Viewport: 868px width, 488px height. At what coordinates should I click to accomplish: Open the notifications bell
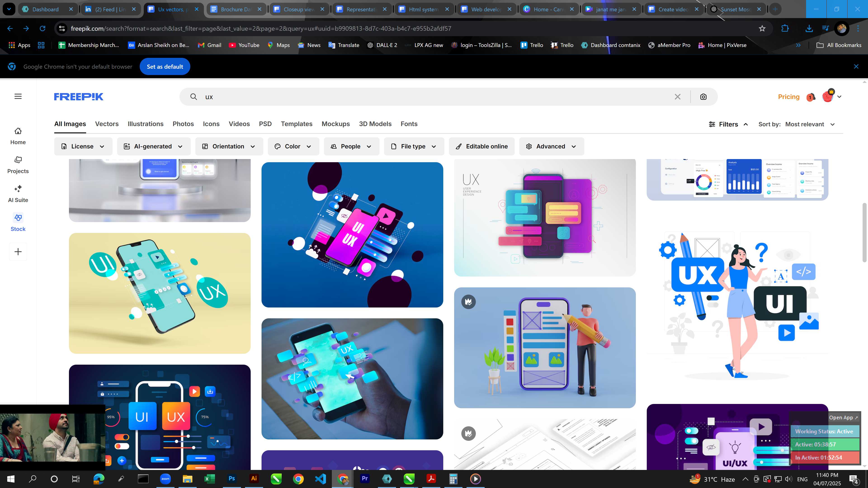[811, 97]
